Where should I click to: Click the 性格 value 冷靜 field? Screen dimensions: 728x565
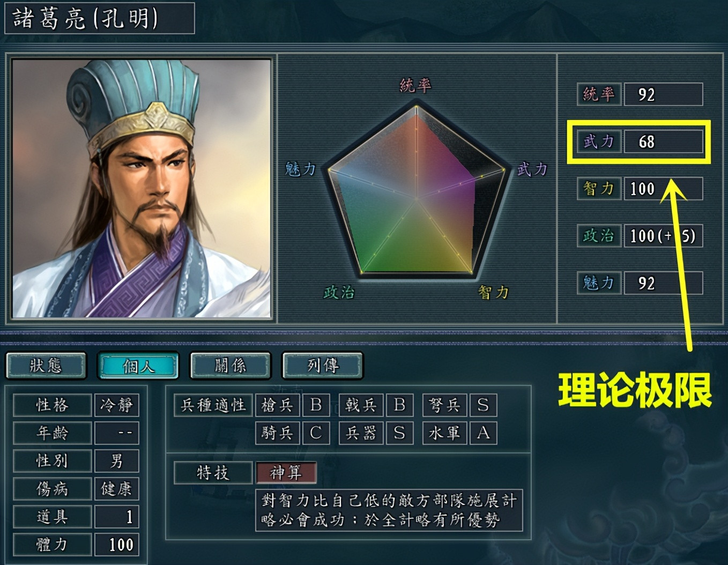click(x=116, y=405)
